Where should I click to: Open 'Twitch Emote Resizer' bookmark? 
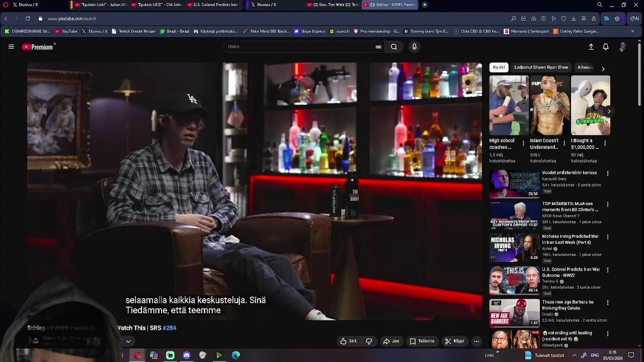(x=133, y=31)
